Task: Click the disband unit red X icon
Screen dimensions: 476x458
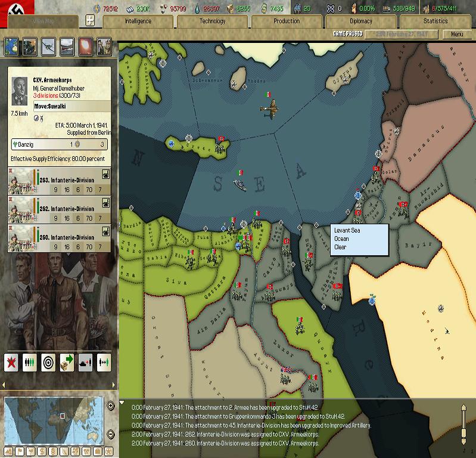Action: click(11, 362)
